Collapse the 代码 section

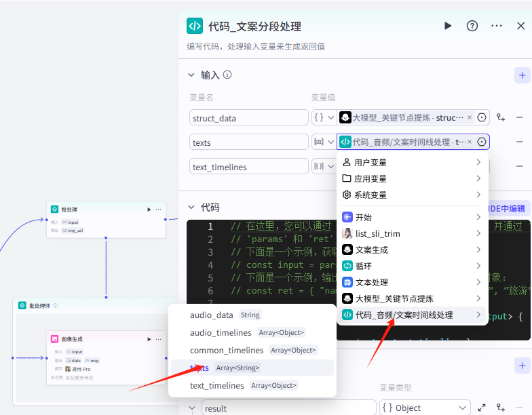(x=191, y=207)
